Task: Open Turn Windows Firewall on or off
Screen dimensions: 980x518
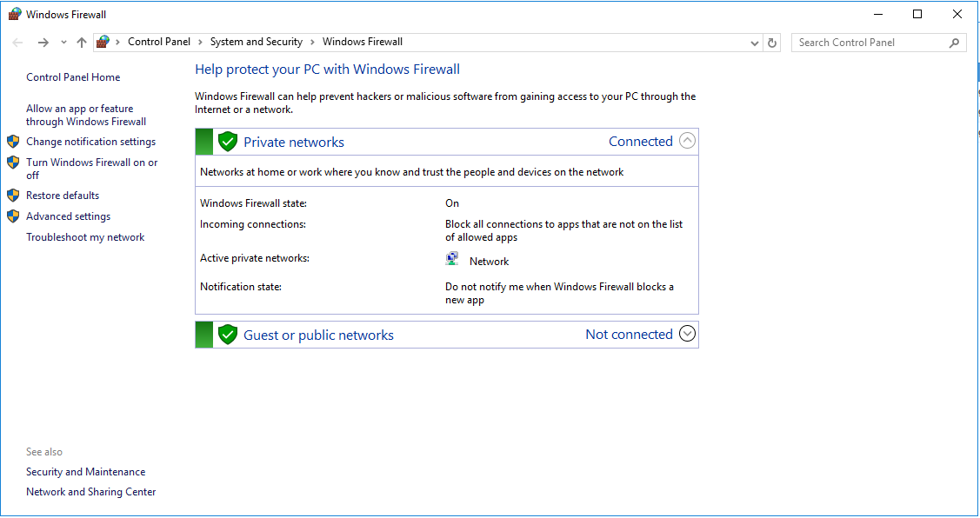Action: click(x=92, y=169)
